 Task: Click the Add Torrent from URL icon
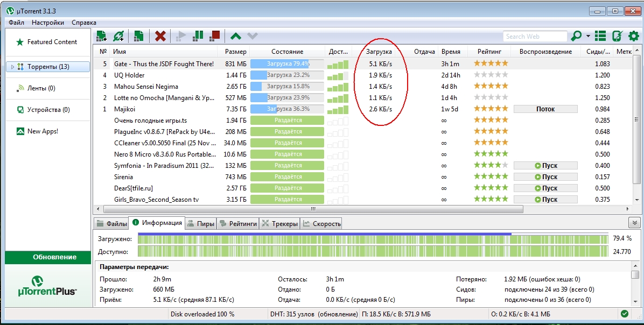click(x=118, y=36)
